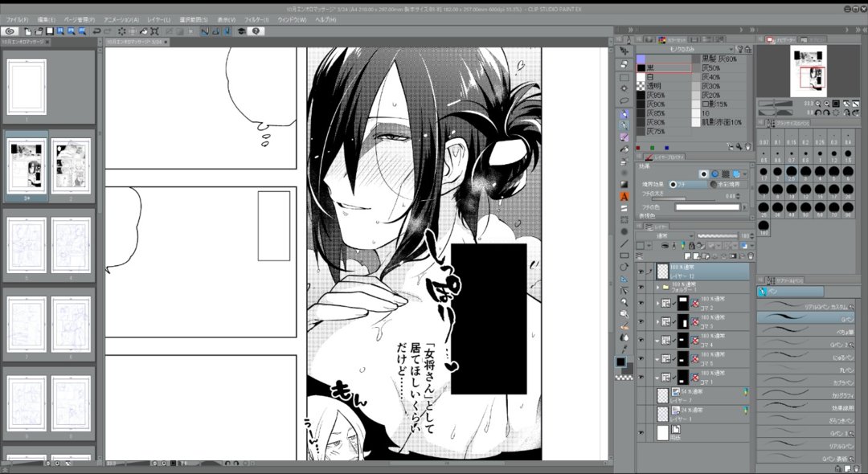Select the Auto select magic wand tool
The height and width of the screenshot is (474, 868).
click(624, 88)
